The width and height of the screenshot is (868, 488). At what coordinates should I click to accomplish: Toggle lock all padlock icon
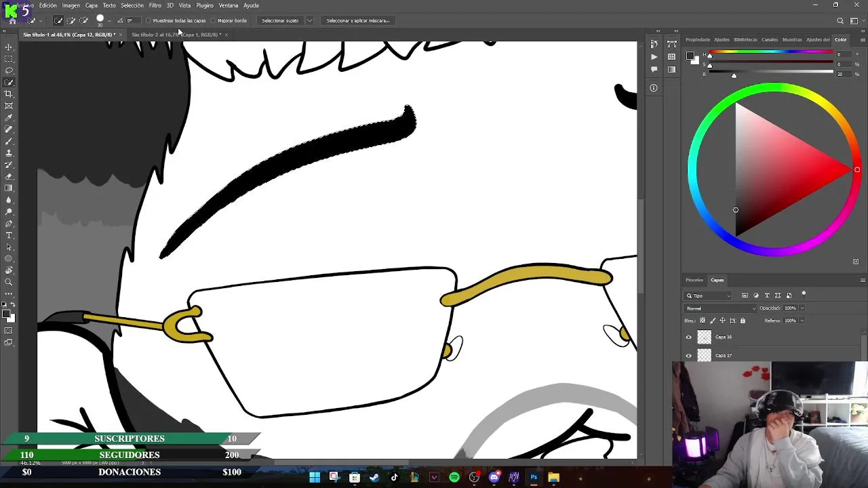(x=743, y=321)
